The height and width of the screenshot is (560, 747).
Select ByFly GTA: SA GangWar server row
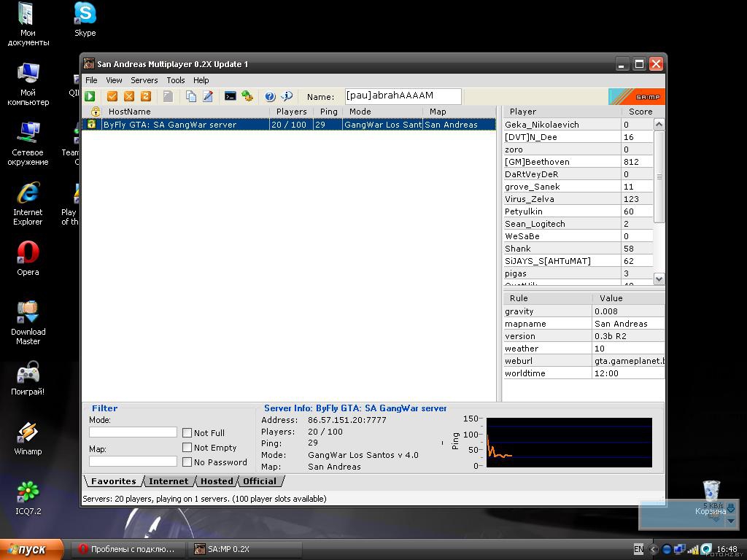289,124
